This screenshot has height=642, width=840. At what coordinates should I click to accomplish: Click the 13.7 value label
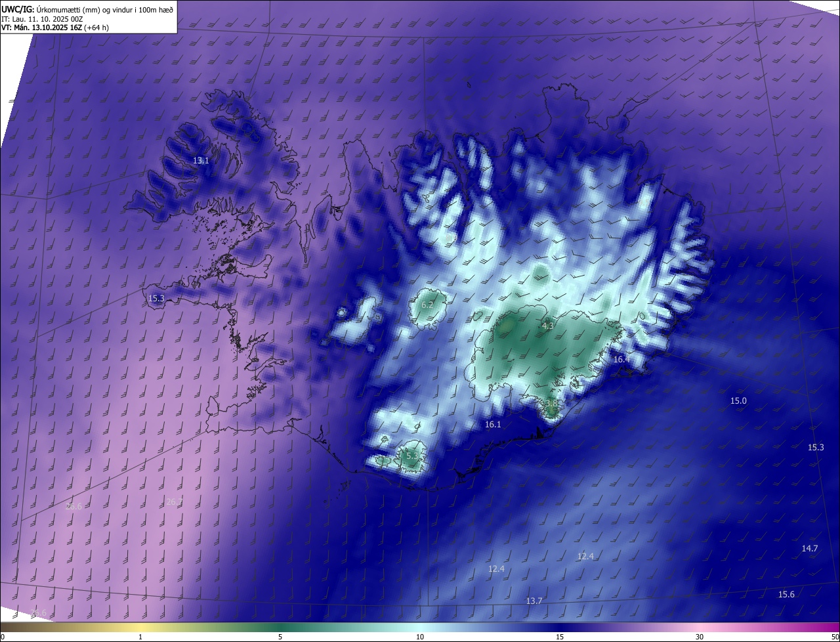pos(534,601)
